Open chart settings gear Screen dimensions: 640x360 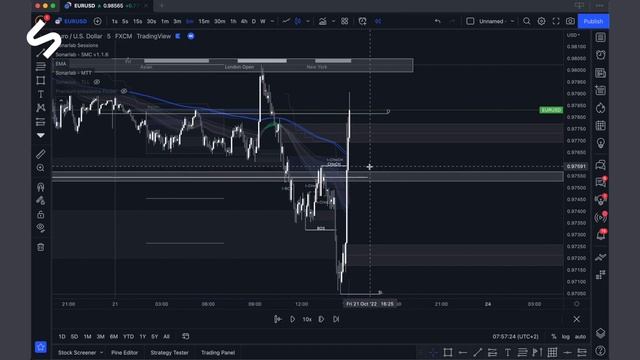pos(541,21)
